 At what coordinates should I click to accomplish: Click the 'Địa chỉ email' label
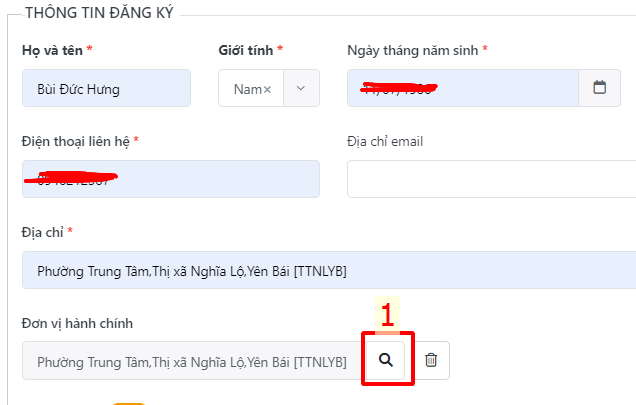(x=385, y=142)
